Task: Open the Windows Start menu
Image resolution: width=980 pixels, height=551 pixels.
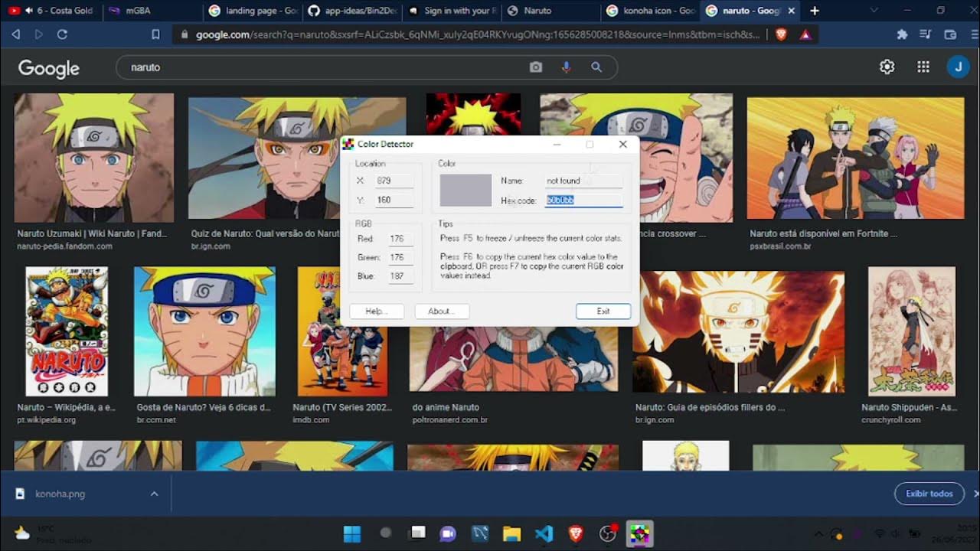Action: tap(352, 533)
